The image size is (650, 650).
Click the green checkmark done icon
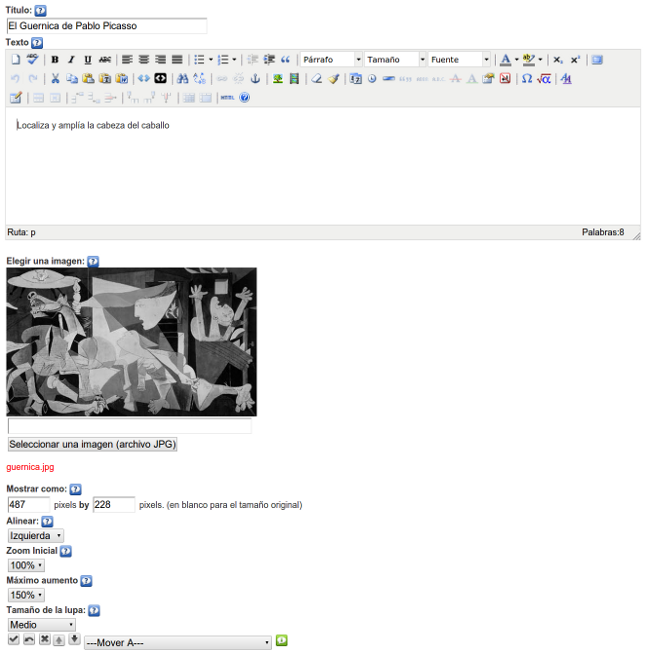[14, 639]
